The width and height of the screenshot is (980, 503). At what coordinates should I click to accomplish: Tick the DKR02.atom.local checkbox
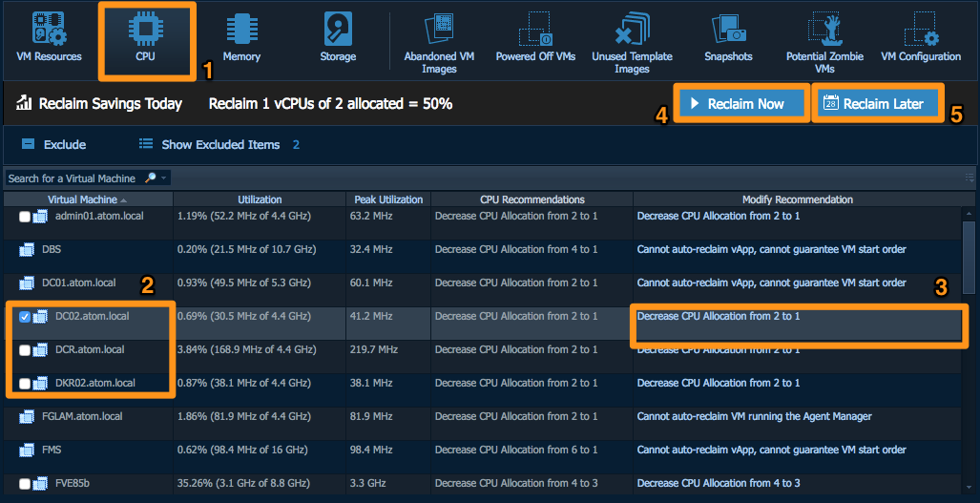(x=25, y=384)
